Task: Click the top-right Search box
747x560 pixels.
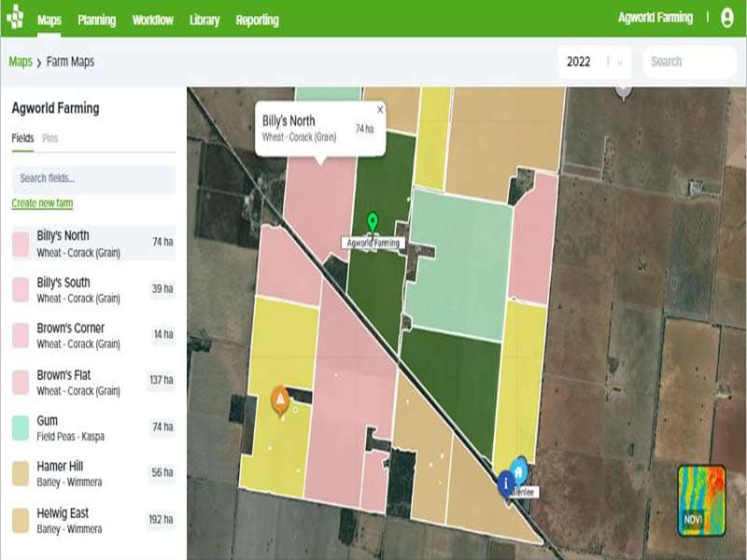Action: point(689,62)
